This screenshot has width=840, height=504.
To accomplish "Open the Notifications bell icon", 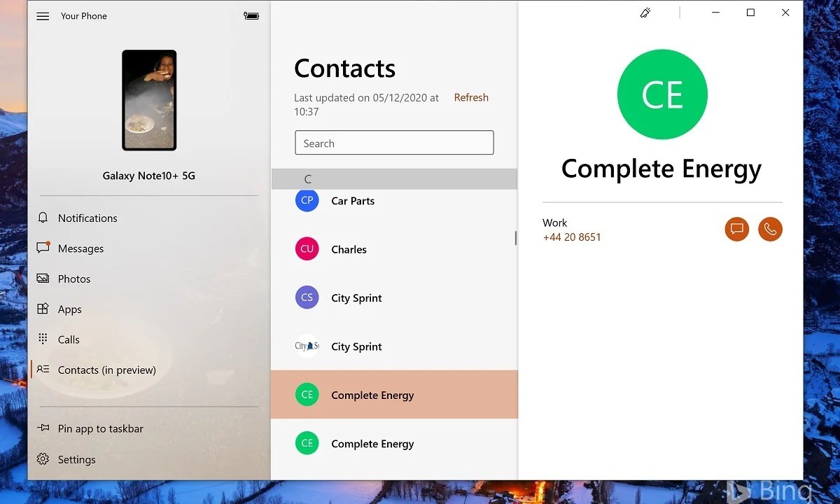I will (x=43, y=218).
